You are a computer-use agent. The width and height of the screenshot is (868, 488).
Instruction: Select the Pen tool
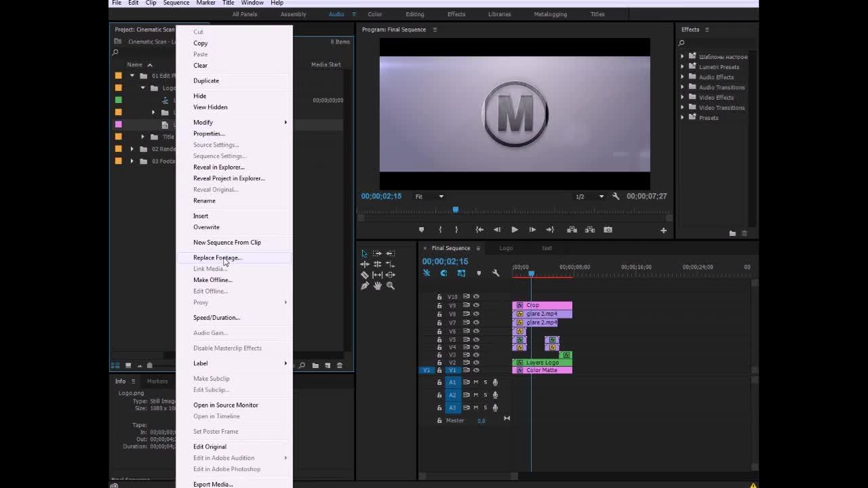(365, 286)
